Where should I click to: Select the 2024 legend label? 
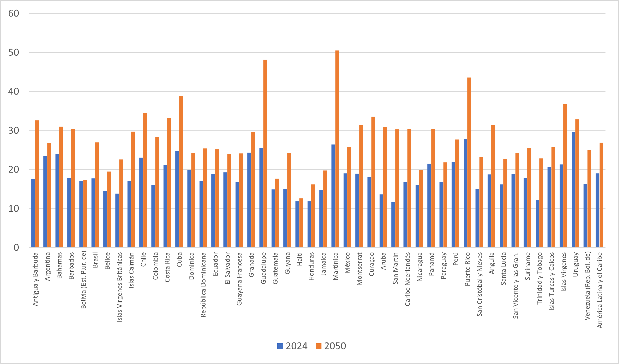[x=296, y=346]
